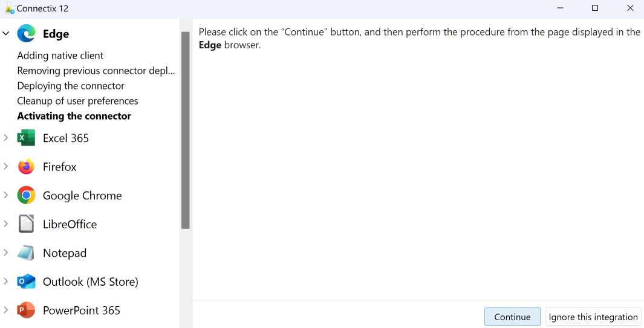Open the Cleanup of user preferences step
The height and width of the screenshot is (328, 644).
[x=77, y=101]
